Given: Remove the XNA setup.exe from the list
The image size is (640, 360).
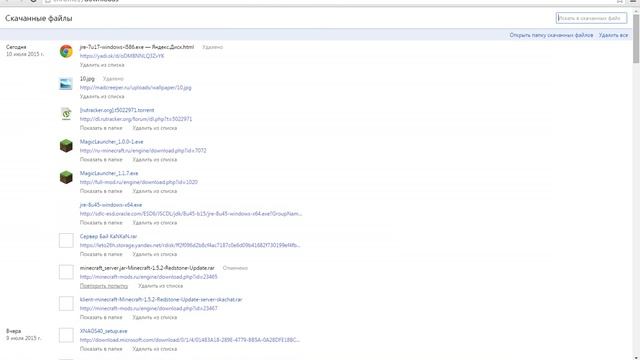Looking at the screenshot, I should pos(155,349).
